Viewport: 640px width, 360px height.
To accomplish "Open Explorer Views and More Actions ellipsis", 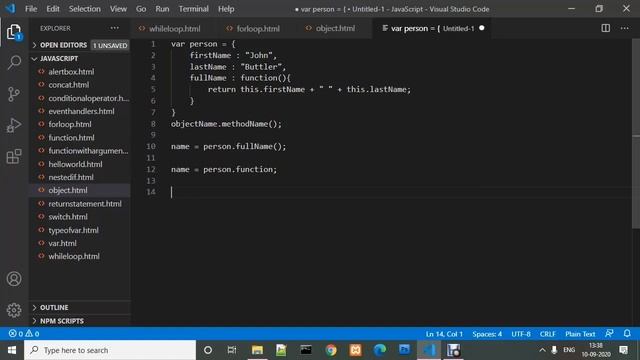I will pos(115,28).
